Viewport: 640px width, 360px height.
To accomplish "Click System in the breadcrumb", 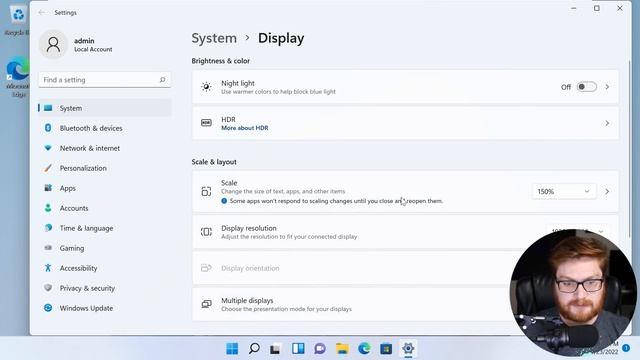I will [214, 38].
